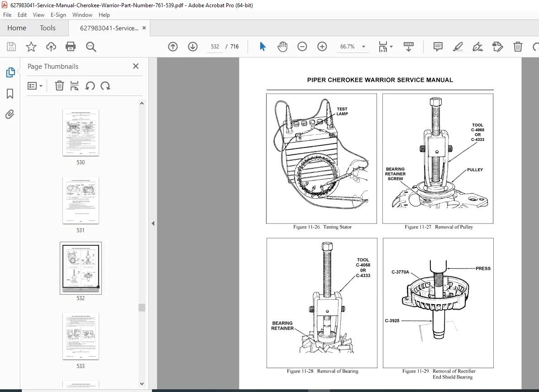
Task: Add document to starred with star icon
Action: pyautogui.click(x=31, y=47)
